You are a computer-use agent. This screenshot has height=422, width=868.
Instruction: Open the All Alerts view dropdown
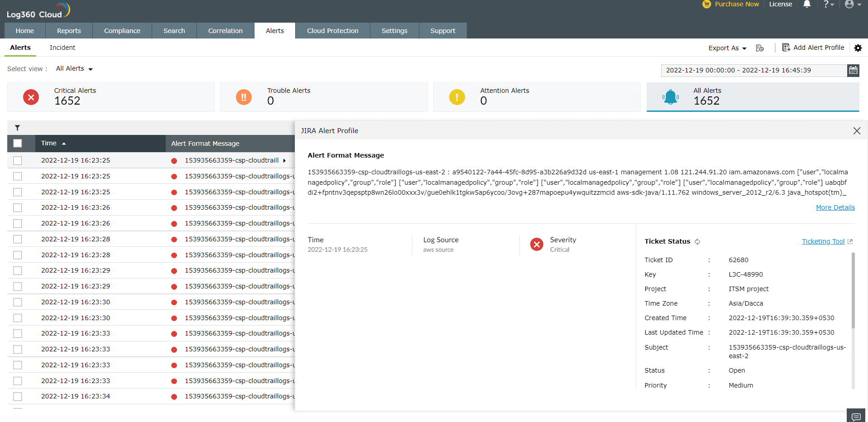pyautogui.click(x=74, y=68)
